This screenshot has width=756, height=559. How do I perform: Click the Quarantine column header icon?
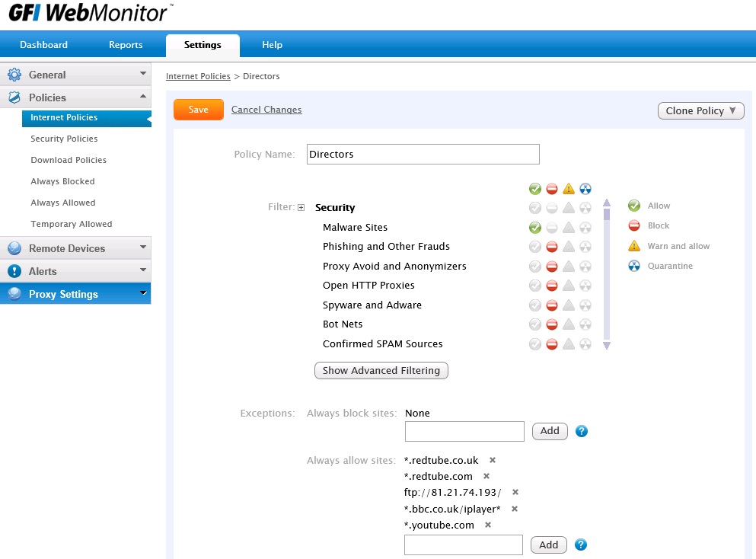(x=585, y=189)
